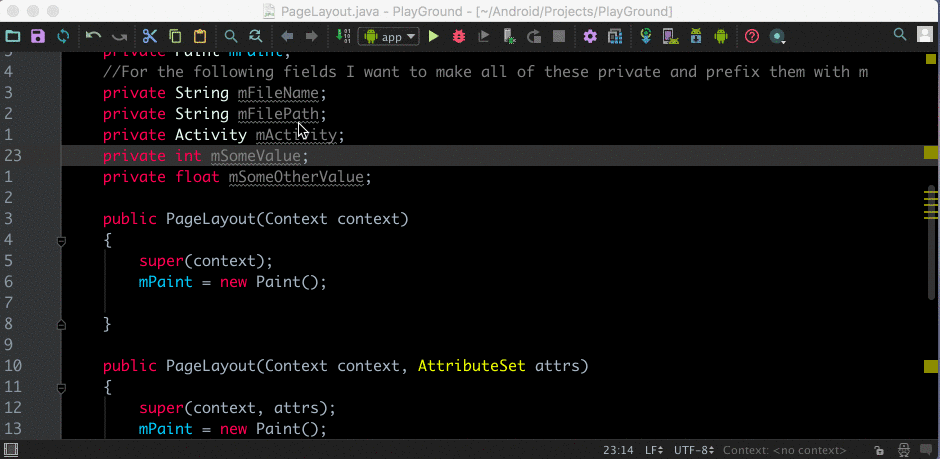
Task: Click cursor position 23:14 in status bar
Action: pos(617,450)
